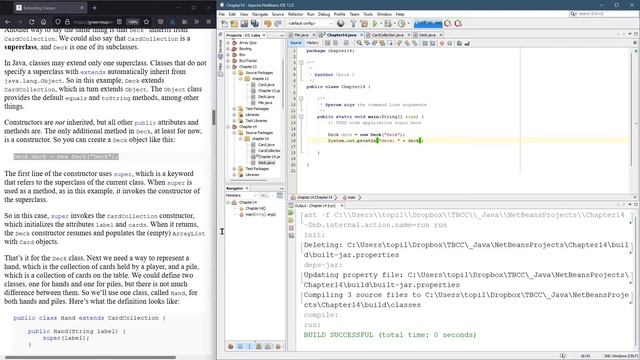The width and height of the screenshot is (640, 360).
Task: Click the Debug Project icon
Action: point(388,24)
